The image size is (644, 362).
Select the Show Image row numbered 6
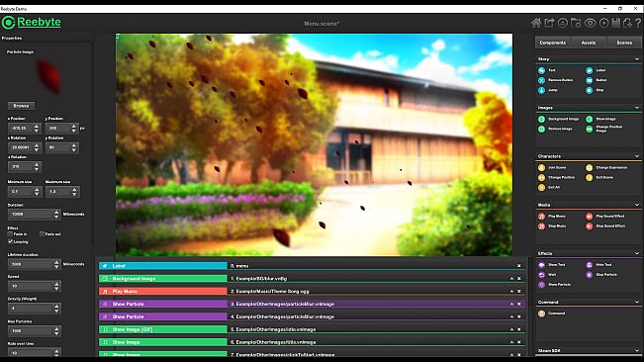[313, 342]
